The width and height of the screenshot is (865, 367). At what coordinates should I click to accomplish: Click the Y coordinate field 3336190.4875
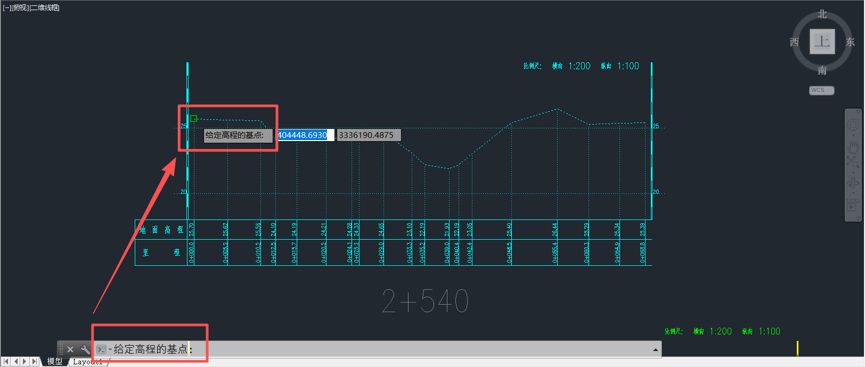point(369,135)
